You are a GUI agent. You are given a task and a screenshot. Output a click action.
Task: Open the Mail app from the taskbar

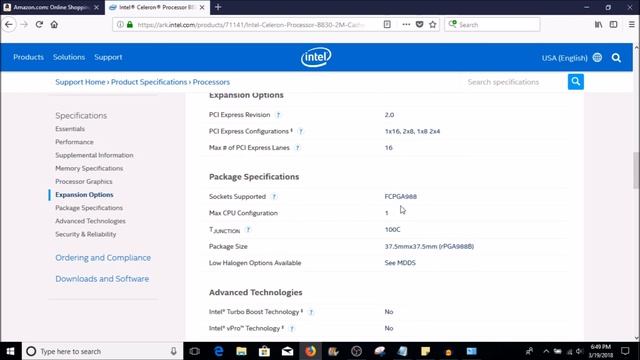click(x=287, y=351)
